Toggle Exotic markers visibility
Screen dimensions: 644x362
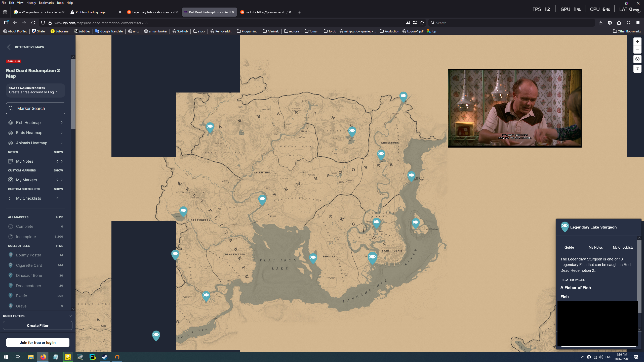click(x=35, y=296)
